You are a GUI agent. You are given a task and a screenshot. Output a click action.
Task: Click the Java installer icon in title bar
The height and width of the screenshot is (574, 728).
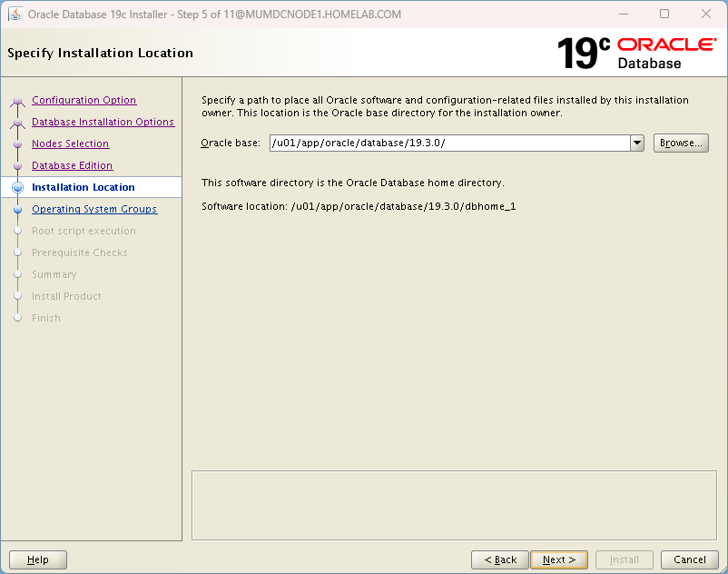[x=15, y=15]
